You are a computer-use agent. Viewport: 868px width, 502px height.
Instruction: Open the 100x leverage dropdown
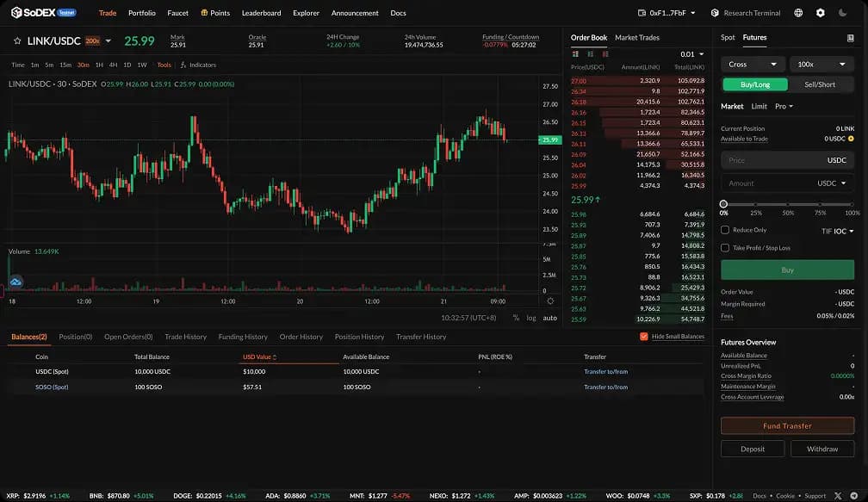pos(821,64)
